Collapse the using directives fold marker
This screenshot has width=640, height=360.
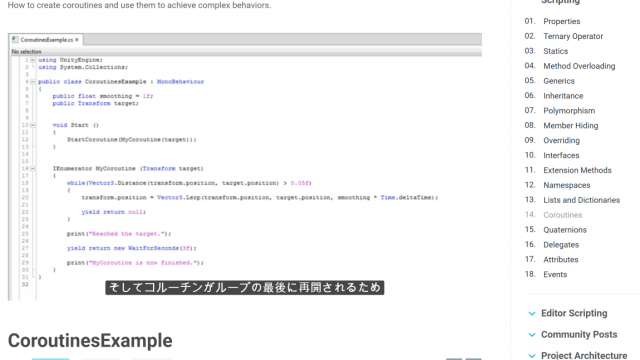(33, 60)
